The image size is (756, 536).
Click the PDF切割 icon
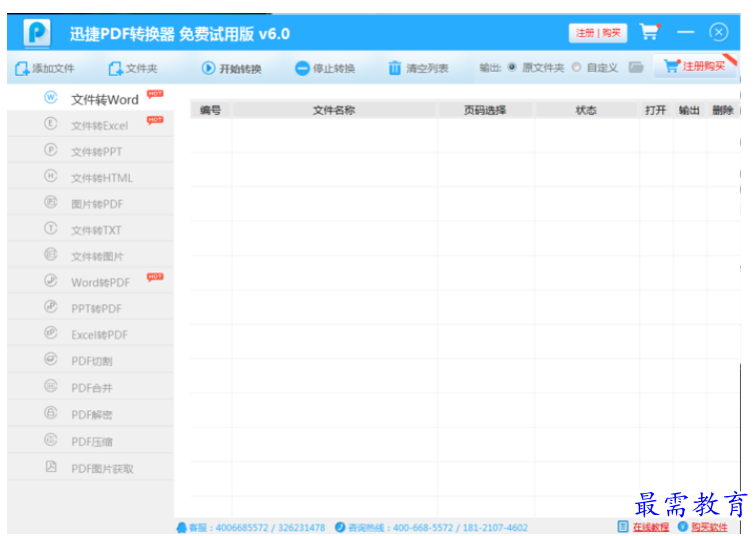pyautogui.click(x=51, y=359)
